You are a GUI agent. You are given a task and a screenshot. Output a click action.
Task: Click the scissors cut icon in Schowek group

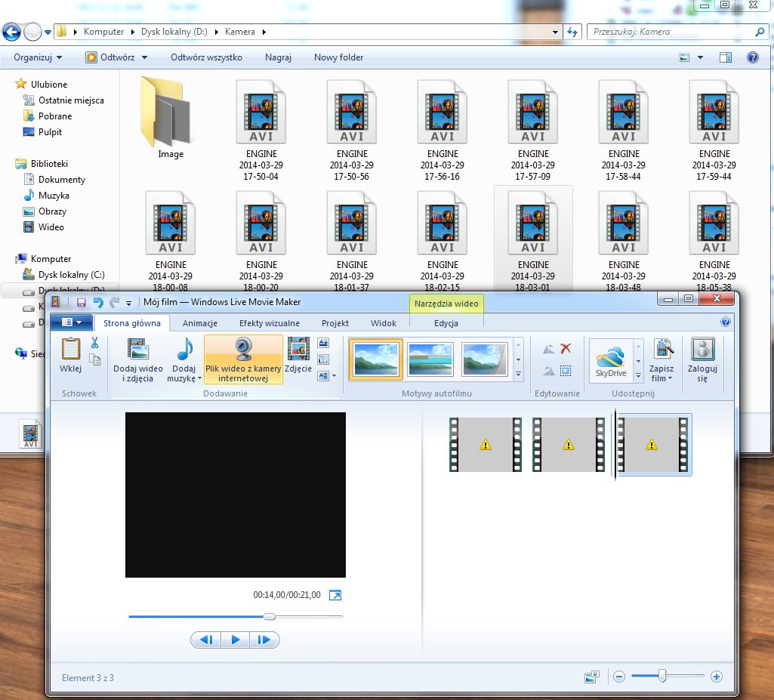(95, 343)
